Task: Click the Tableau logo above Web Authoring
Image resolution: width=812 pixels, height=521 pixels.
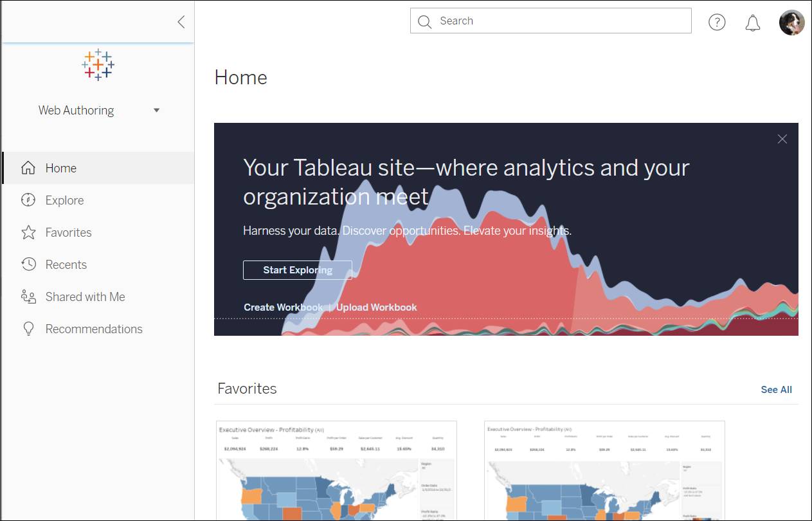Action: coord(98,64)
